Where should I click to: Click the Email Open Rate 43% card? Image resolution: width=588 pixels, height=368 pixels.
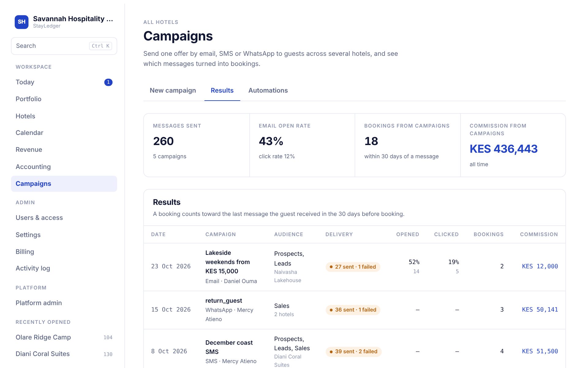tap(302, 145)
